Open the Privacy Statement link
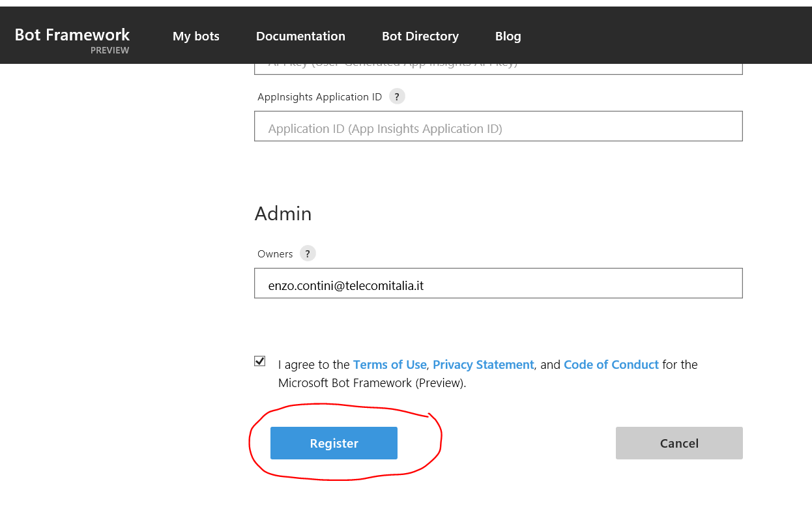Image resolution: width=812 pixels, height=505 pixels. (483, 365)
